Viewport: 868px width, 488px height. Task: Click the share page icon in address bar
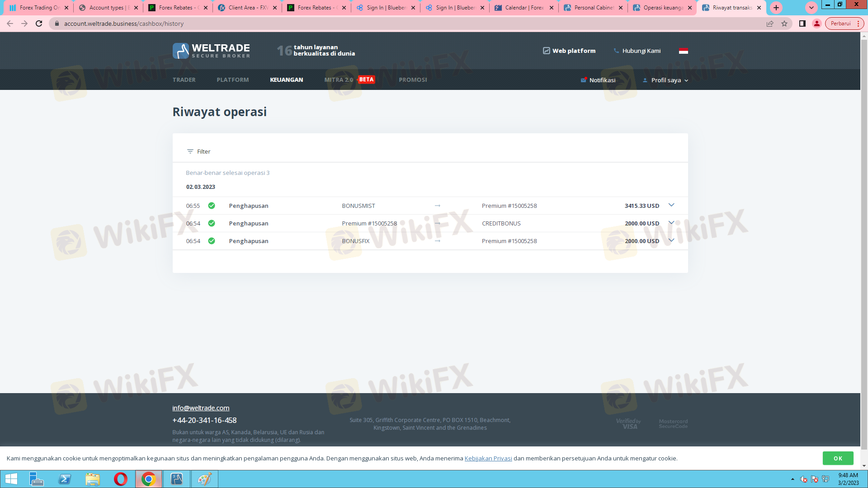point(770,23)
